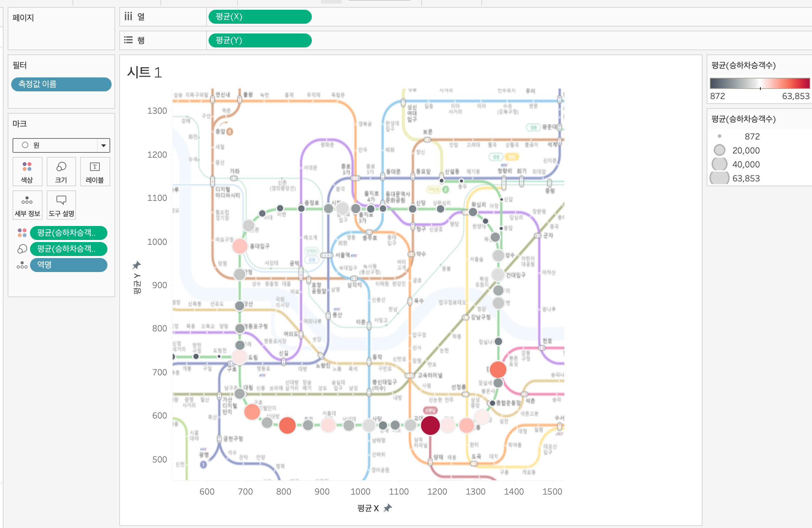Click the 역명 detail pill in marks

[68, 265]
